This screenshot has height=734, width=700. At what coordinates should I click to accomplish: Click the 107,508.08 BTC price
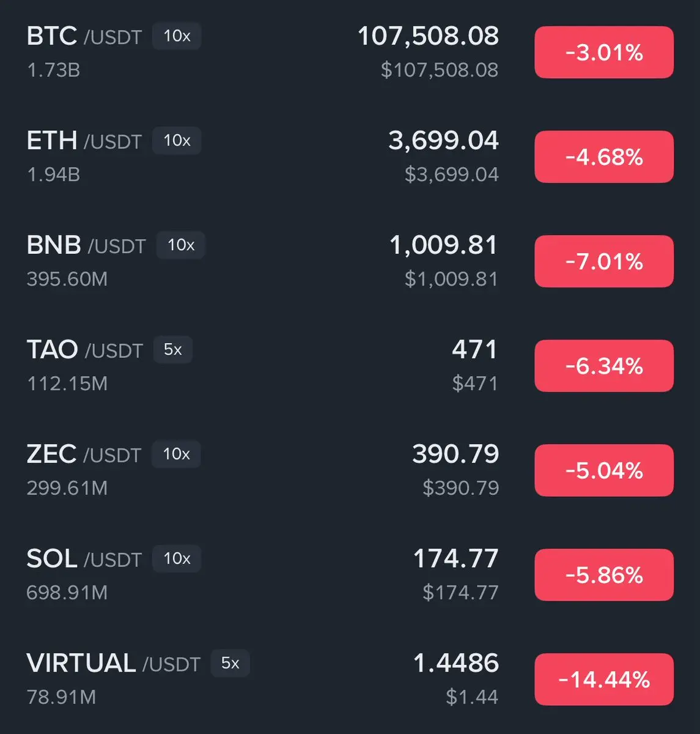point(428,36)
